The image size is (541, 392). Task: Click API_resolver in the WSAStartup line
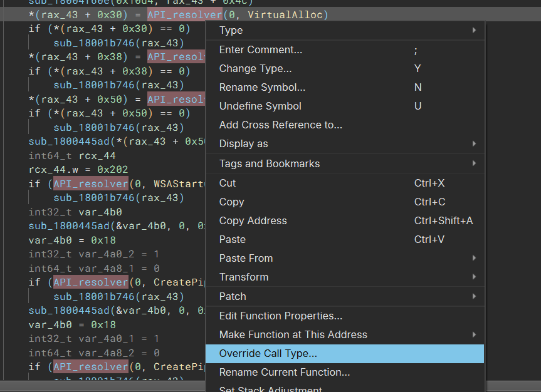point(91,183)
